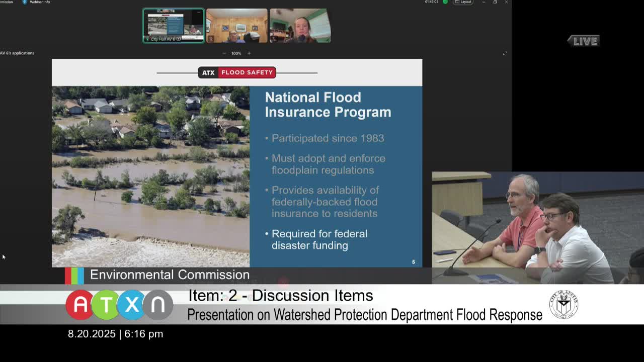Click the ATXN channel logo
This screenshot has width=644, height=362.
[x=119, y=305]
